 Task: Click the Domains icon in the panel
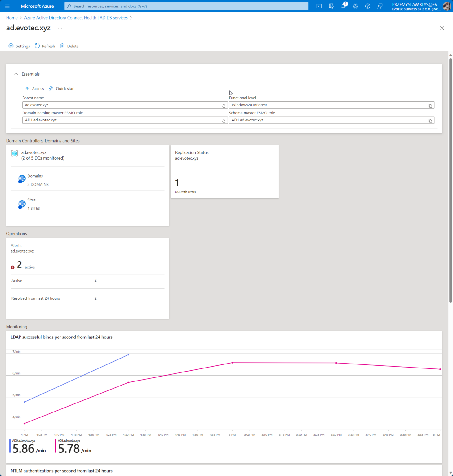[x=22, y=179]
